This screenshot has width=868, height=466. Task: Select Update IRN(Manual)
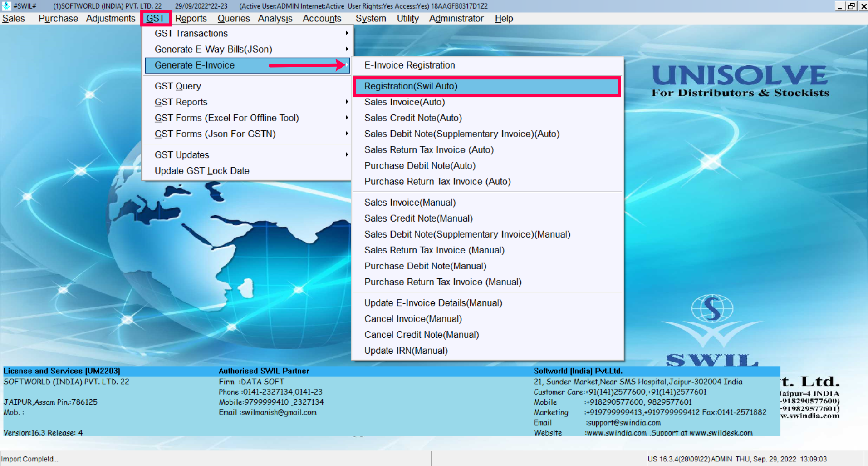tap(487, 351)
